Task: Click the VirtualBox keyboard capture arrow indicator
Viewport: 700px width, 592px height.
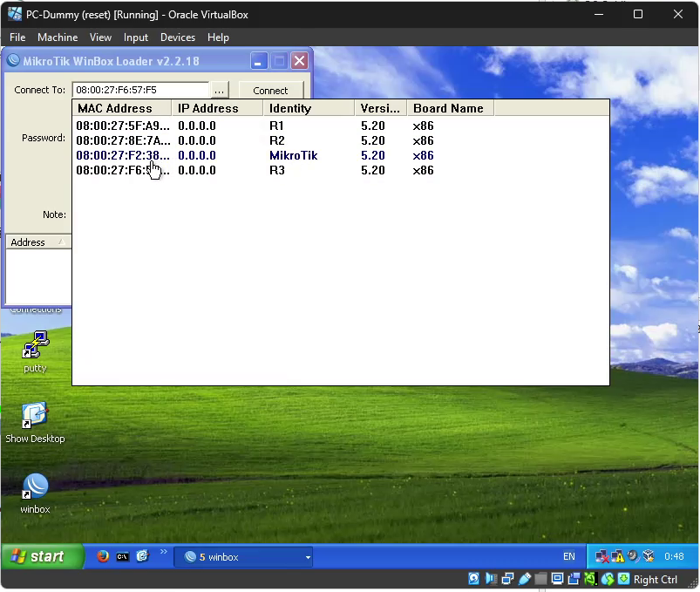Action: 623,579
